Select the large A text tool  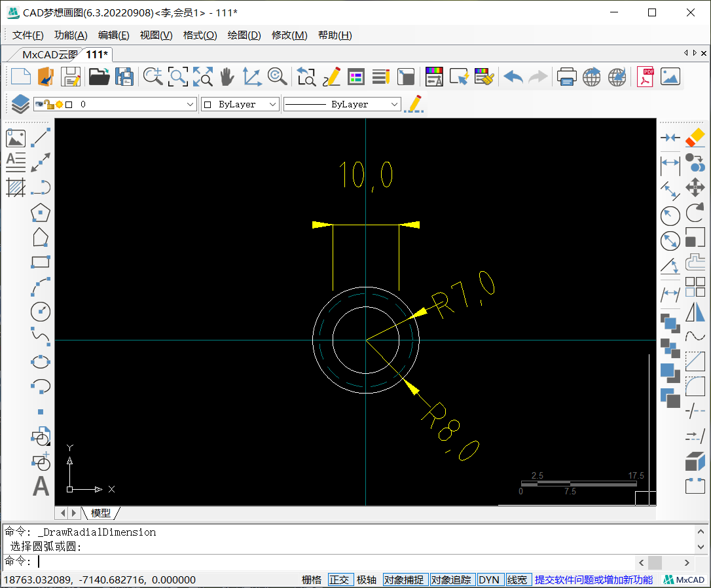[x=41, y=487]
